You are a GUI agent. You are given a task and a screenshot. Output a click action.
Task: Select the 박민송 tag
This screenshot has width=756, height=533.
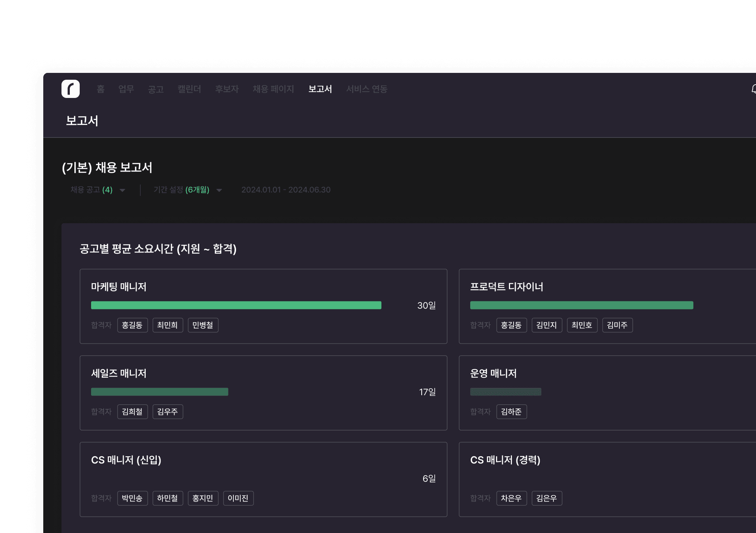(x=132, y=498)
